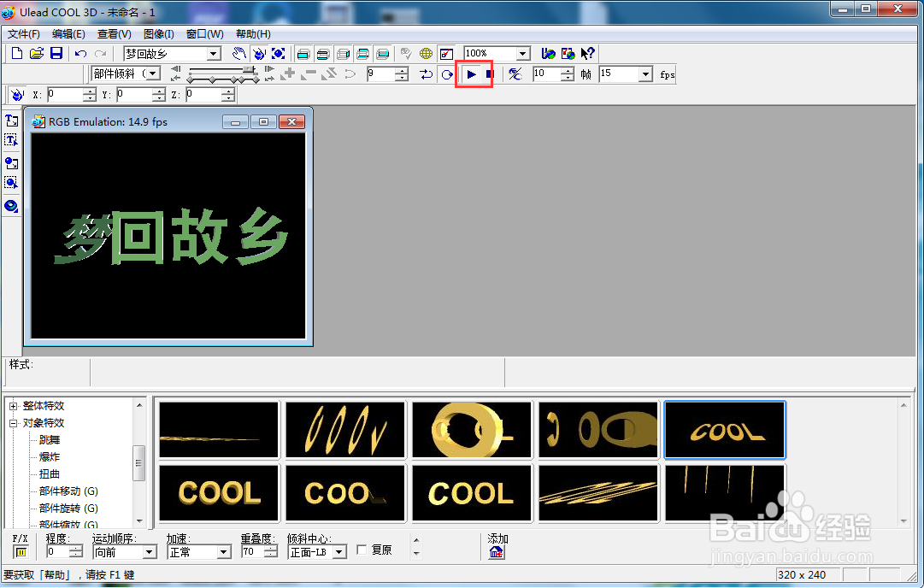Viewport: 924px width, 588px height.
Task: Toggle loop mode in animation toolbar
Action: coord(447,74)
